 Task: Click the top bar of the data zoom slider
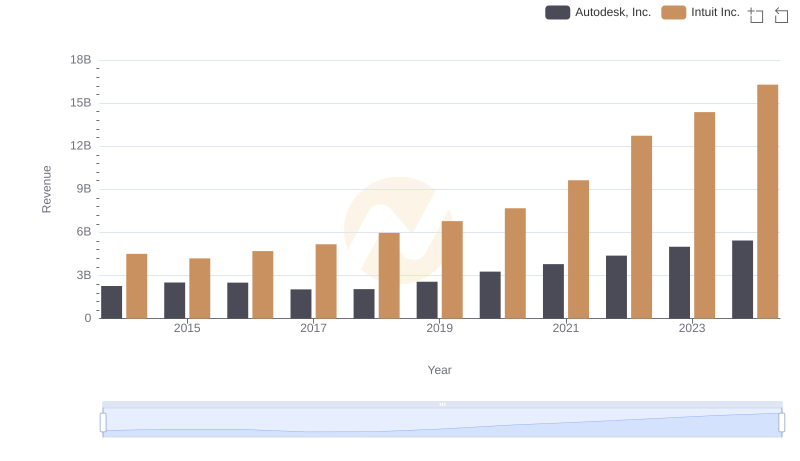(x=442, y=404)
